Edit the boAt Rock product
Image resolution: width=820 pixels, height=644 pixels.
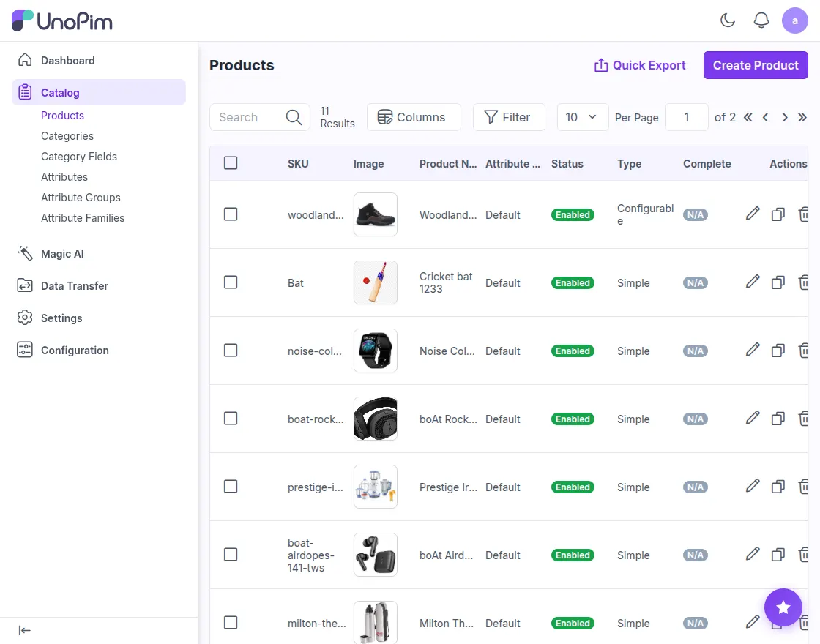[753, 418]
